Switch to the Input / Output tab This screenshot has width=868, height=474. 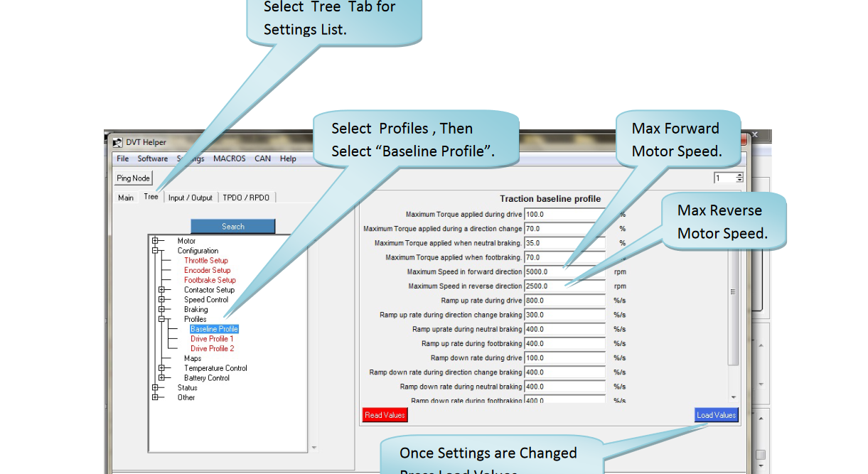click(190, 198)
